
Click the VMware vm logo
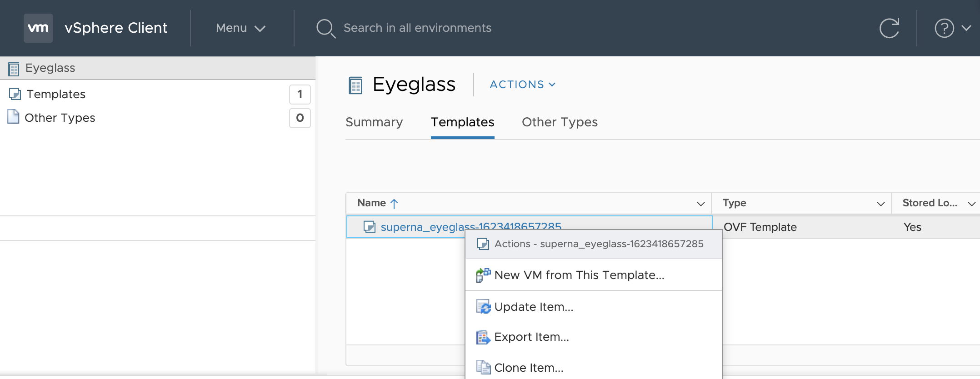[x=38, y=28]
